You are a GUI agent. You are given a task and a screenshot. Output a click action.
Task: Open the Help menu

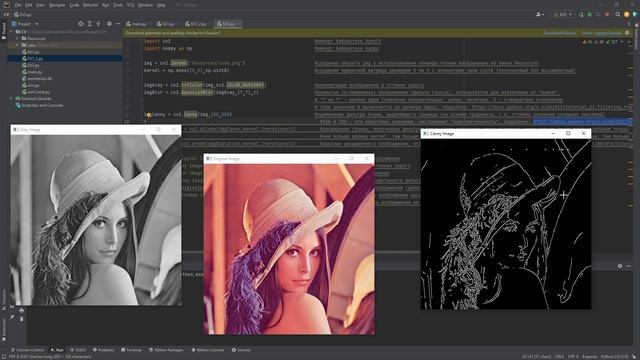[x=161, y=5]
